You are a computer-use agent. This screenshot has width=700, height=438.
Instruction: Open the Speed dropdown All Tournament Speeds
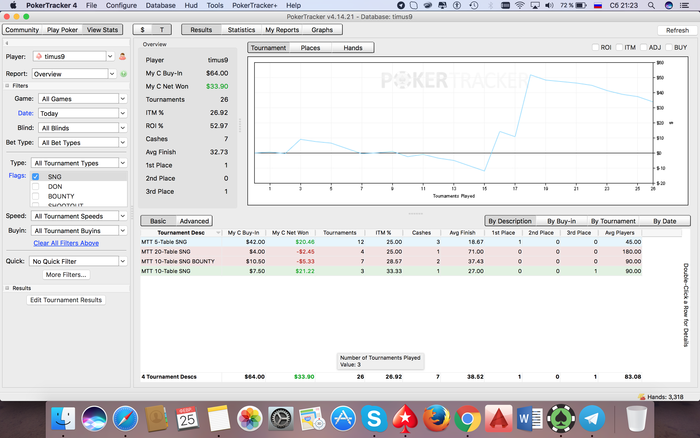coord(79,216)
